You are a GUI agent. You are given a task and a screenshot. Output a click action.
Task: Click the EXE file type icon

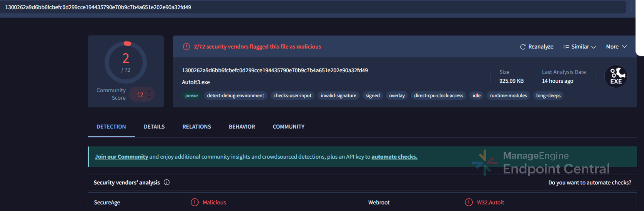[616, 77]
